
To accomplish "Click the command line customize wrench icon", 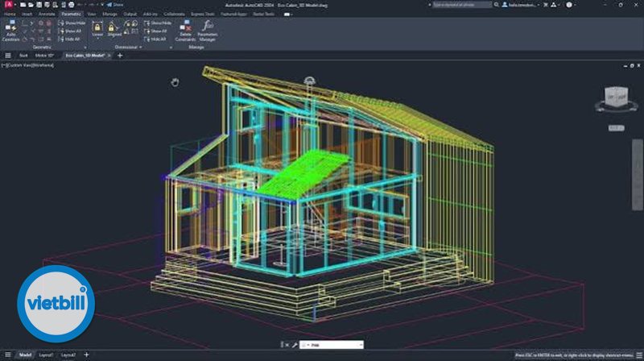I will point(295,345).
